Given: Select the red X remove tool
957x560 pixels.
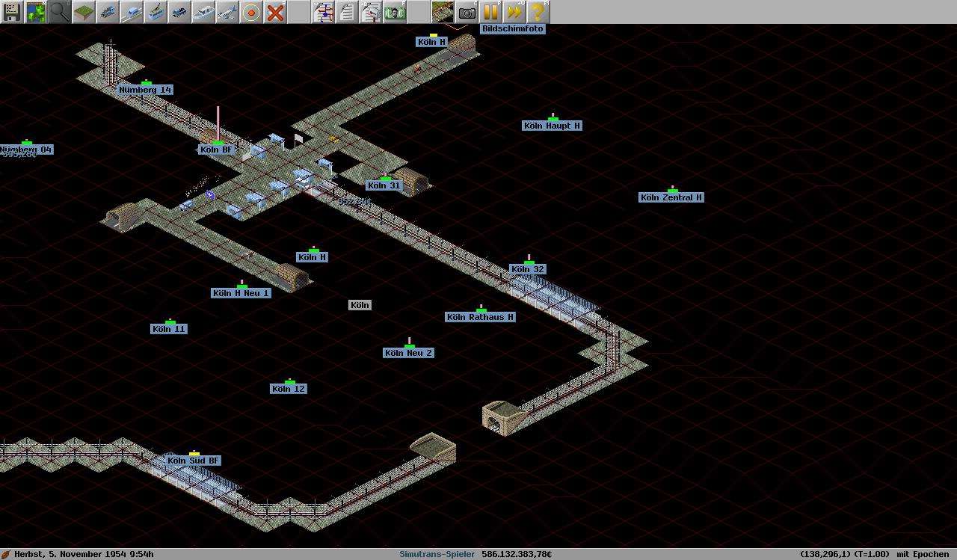Looking at the screenshot, I should click(275, 12).
